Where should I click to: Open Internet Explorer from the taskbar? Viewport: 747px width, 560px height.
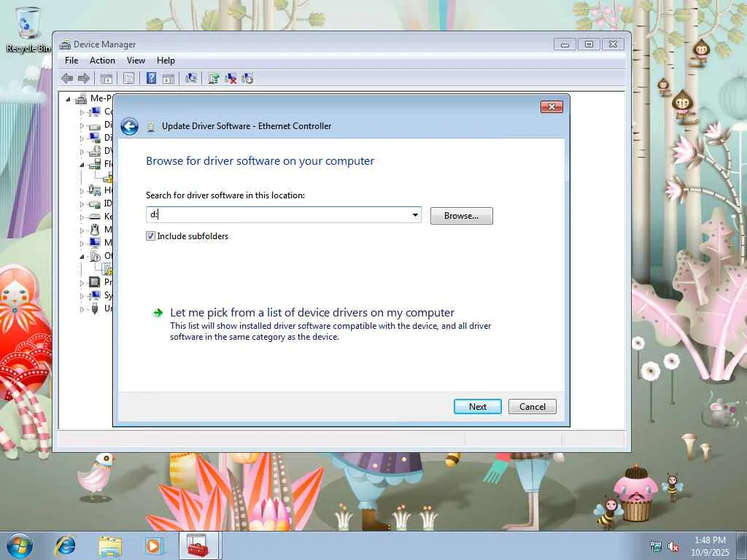pyautogui.click(x=65, y=545)
